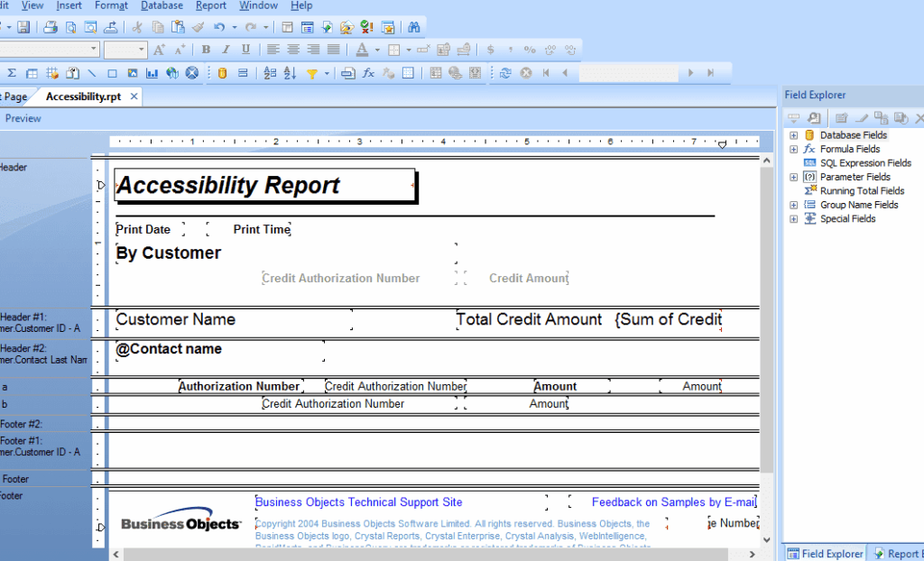Viewport: 924px width, 561px height.
Task: Click the Business Objects Technical Support Site link
Action: point(358,502)
